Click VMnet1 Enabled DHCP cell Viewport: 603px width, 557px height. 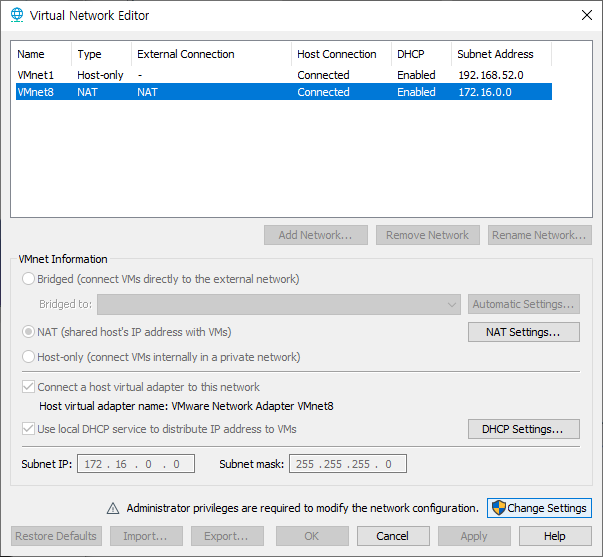tap(416, 75)
